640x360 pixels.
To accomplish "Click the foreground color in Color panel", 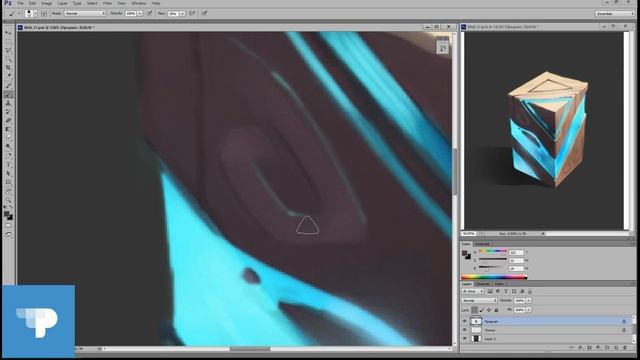I will (464, 253).
